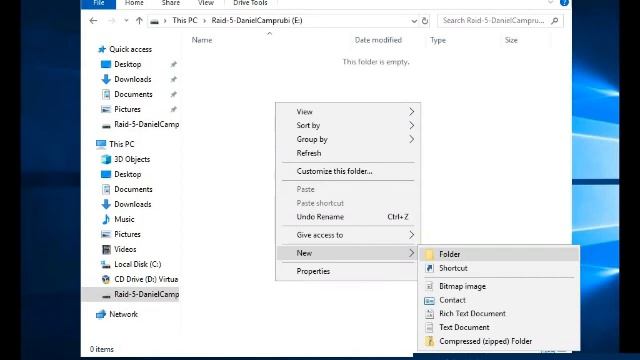Screen dimensions: 640x360
Task: Open the View ribbon tab
Action: coord(206,3)
